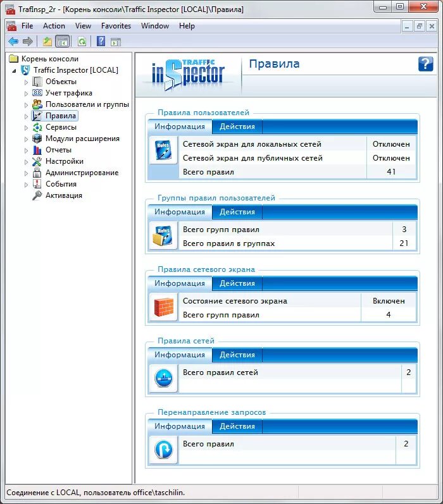The height and width of the screenshot is (504, 443).
Task: Open the Help menu
Action: point(187,26)
